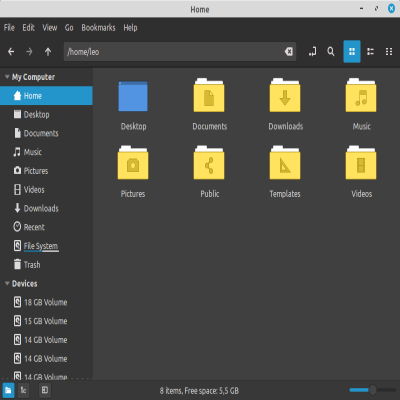Adjust the icon zoom slider

(x=373, y=390)
